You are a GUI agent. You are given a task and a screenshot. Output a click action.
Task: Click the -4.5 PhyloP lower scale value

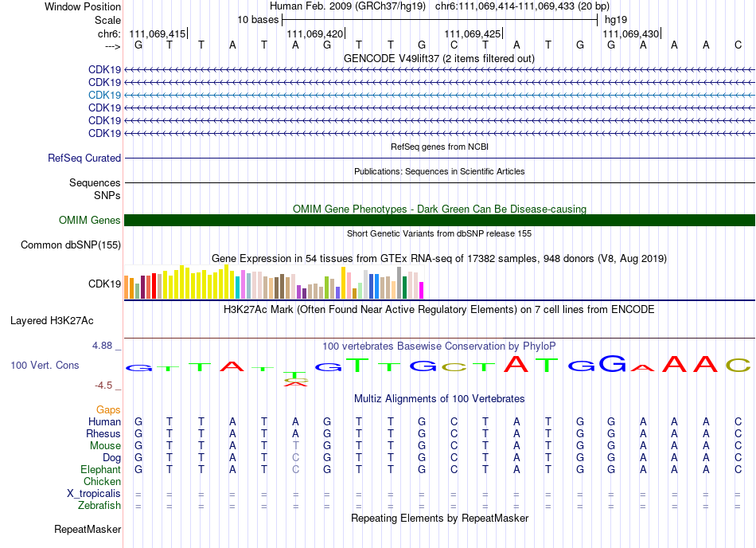(x=103, y=385)
